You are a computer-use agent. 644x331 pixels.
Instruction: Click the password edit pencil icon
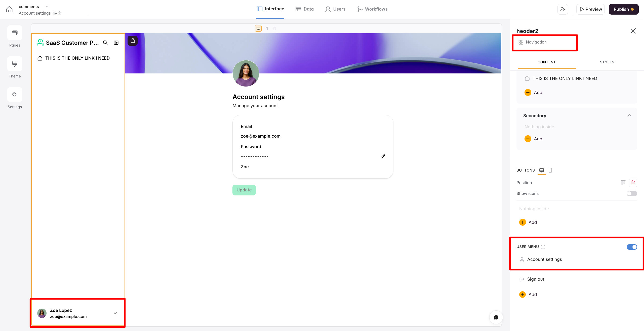tap(383, 156)
